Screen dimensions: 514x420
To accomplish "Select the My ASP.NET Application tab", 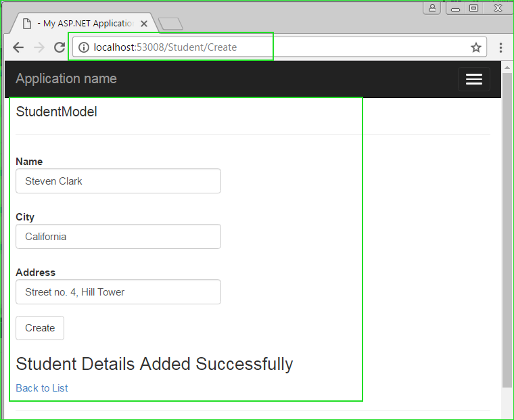I will [x=85, y=23].
